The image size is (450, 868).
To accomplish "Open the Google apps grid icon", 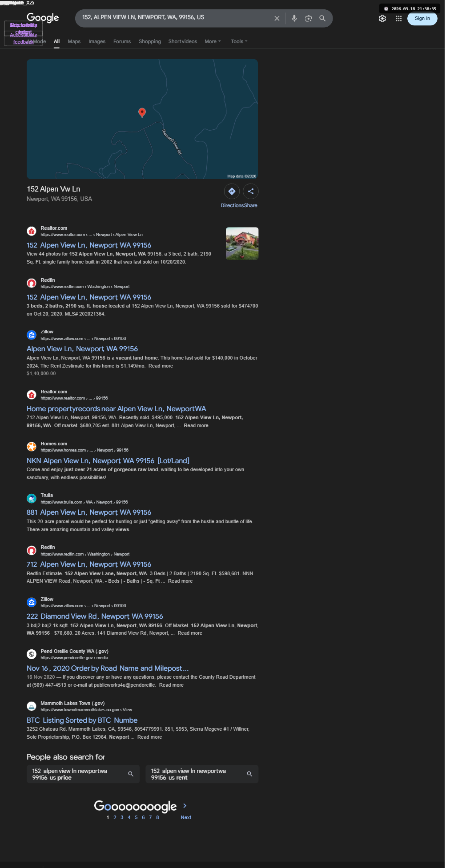I will pyautogui.click(x=399, y=19).
